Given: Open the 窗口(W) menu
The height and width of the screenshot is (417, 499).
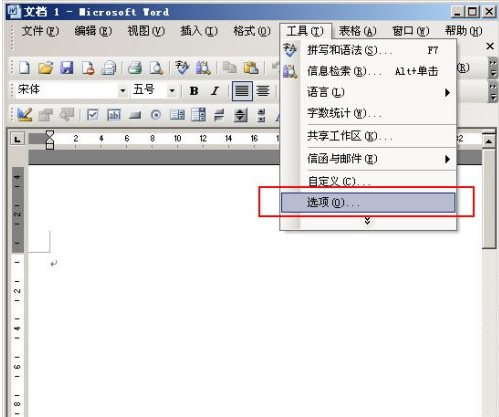Looking at the screenshot, I should click(411, 31).
